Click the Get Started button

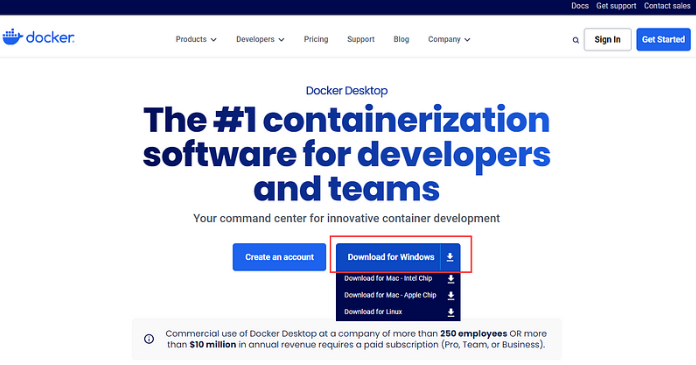(x=663, y=40)
